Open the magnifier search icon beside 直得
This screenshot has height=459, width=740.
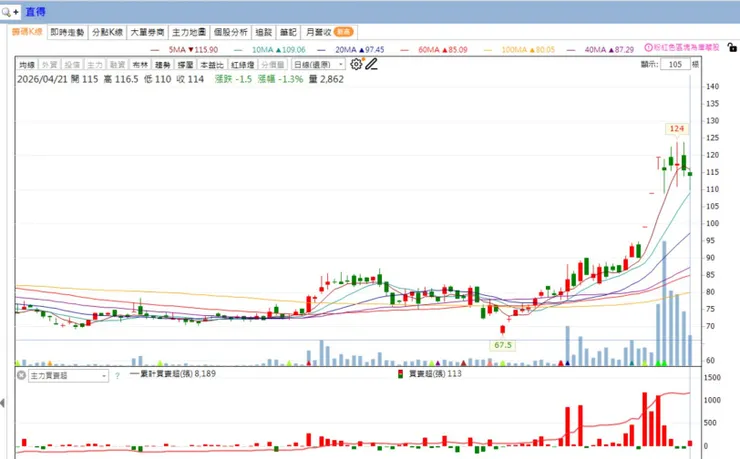point(6,11)
